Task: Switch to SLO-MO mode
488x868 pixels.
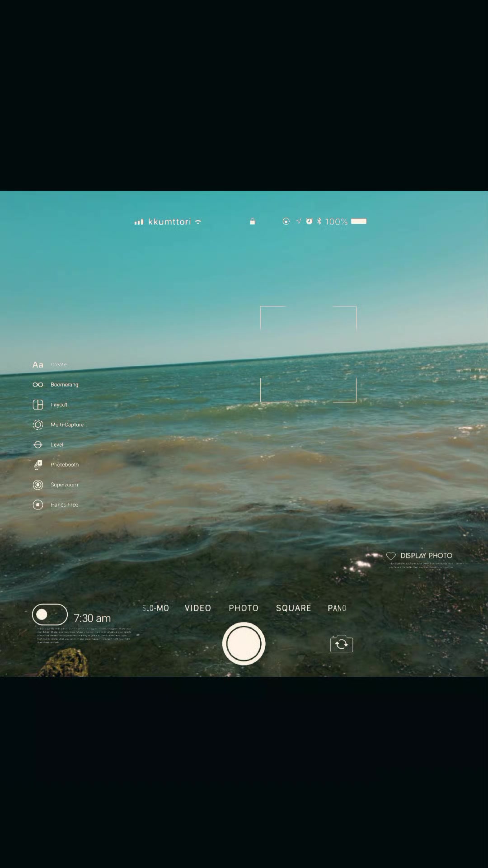Action: (x=156, y=608)
